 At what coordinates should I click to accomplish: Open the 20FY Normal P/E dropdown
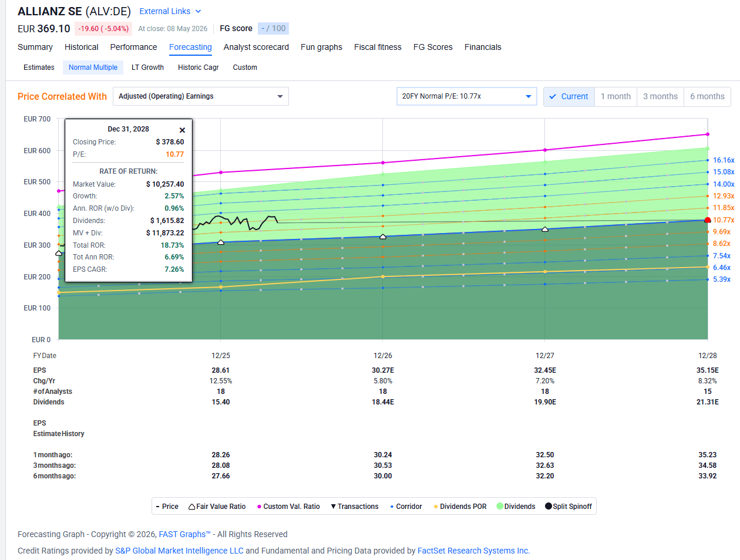(x=467, y=96)
